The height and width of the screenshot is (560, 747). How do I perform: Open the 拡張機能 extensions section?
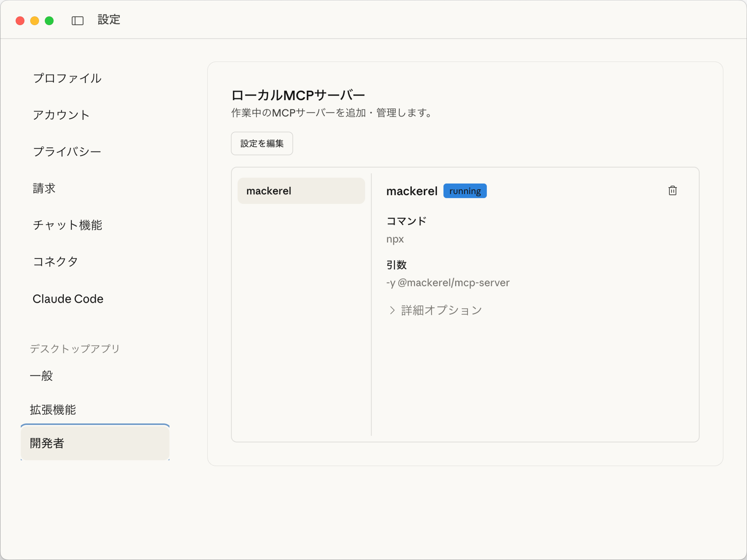pos(53,410)
